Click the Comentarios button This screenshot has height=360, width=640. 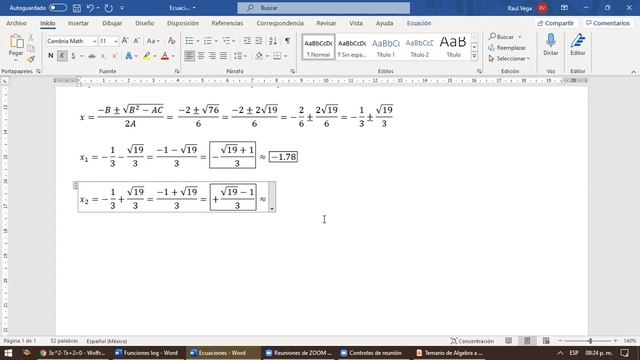(608, 23)
